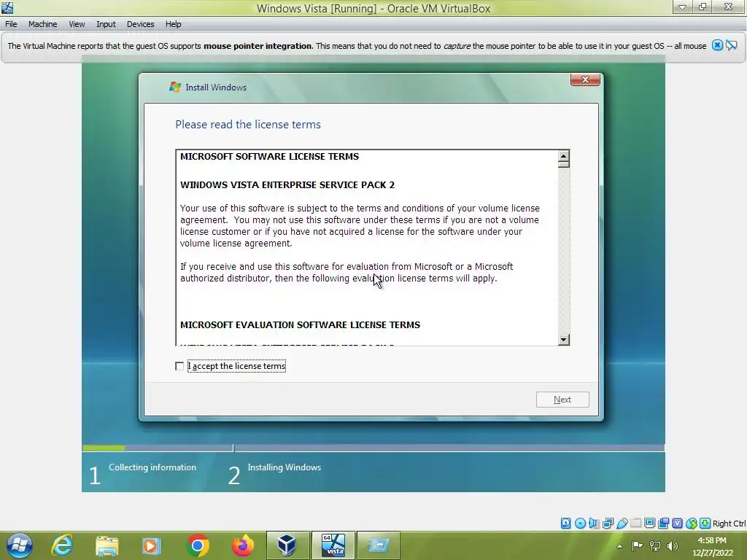This screenshot has height=560, width=747.
Task: Click the license scrollbar track below the thumb
Action: click(x=564, y=250)
